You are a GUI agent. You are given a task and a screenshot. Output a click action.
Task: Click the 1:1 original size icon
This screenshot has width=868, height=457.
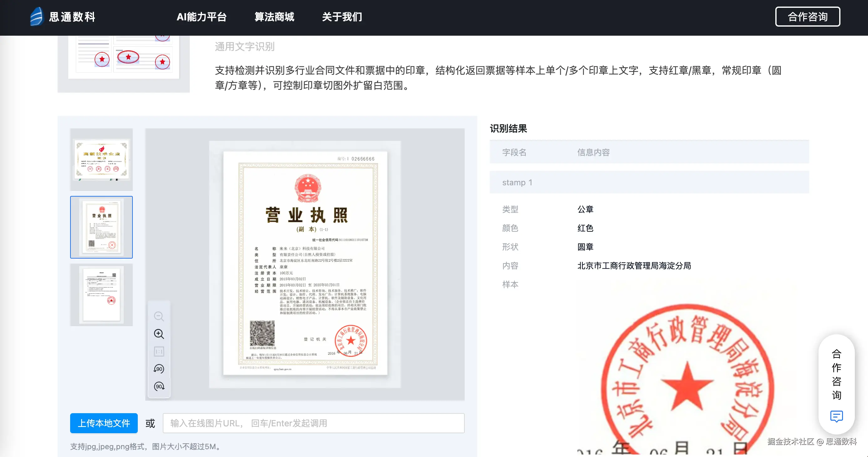click(x=159, y=351)
